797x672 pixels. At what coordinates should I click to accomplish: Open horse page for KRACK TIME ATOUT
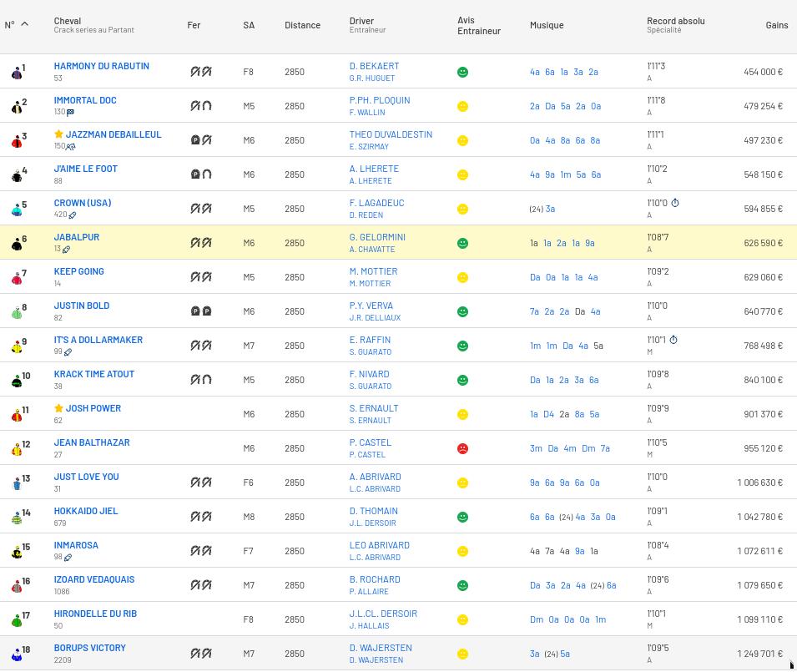(94, 374)
